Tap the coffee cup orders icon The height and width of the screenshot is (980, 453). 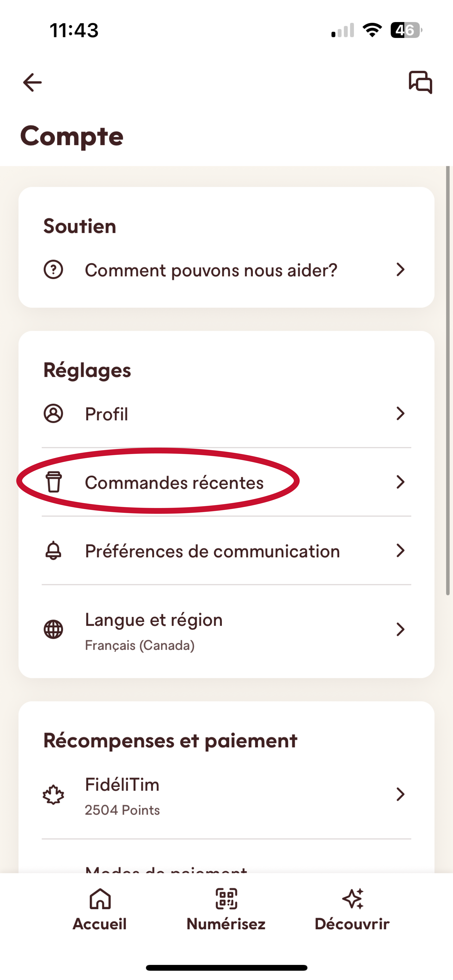(54, 482)
